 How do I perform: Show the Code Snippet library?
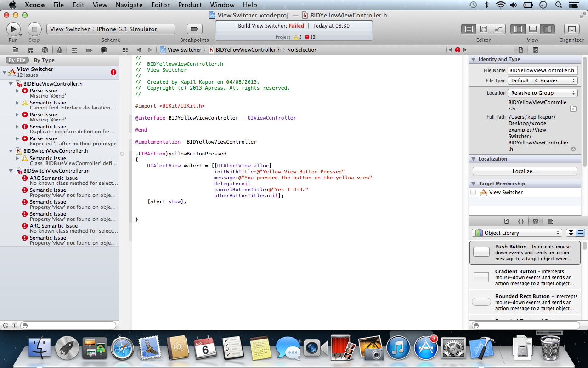(521, 221)
